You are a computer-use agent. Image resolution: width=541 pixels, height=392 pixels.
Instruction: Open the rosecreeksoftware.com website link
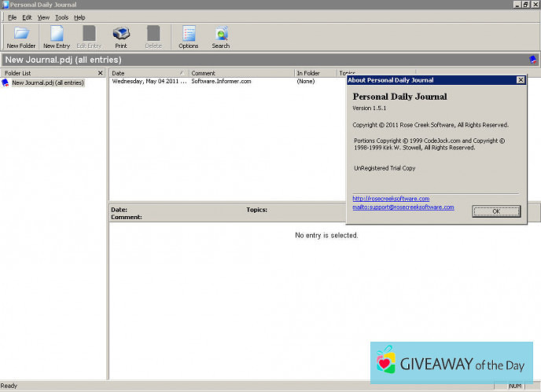391,199
